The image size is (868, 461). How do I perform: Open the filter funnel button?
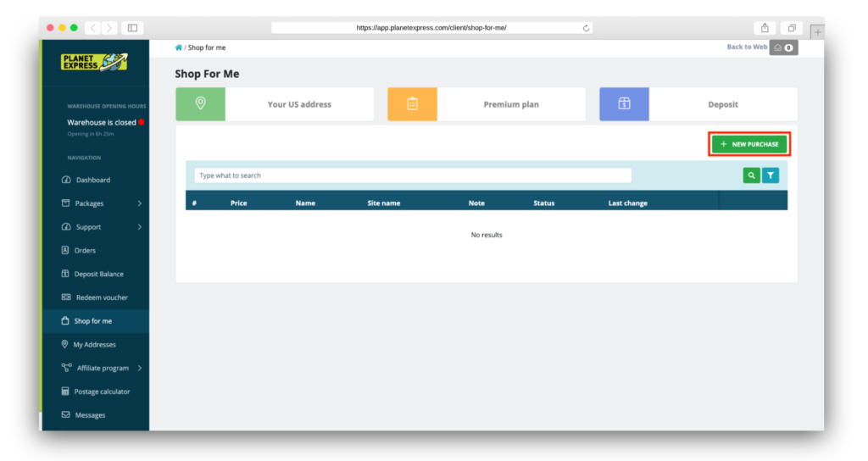click(x=771, y=175)
